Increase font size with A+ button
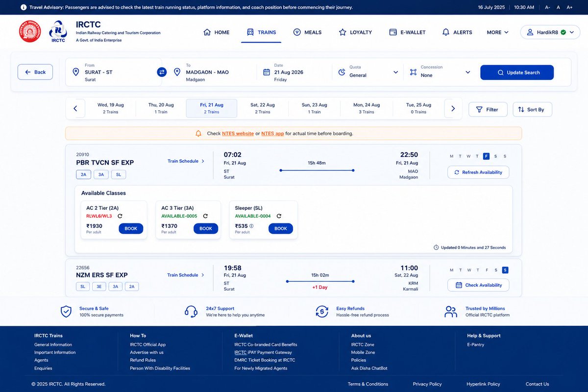The width and height of the screenshot is (588, 392). click(x=569, y=7)
